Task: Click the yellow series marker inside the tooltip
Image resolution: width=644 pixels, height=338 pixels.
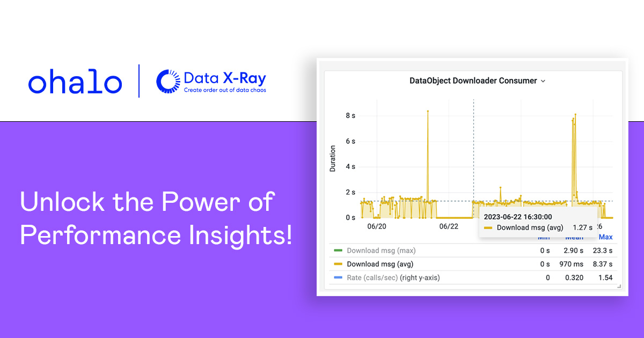Action: point(488,227)
